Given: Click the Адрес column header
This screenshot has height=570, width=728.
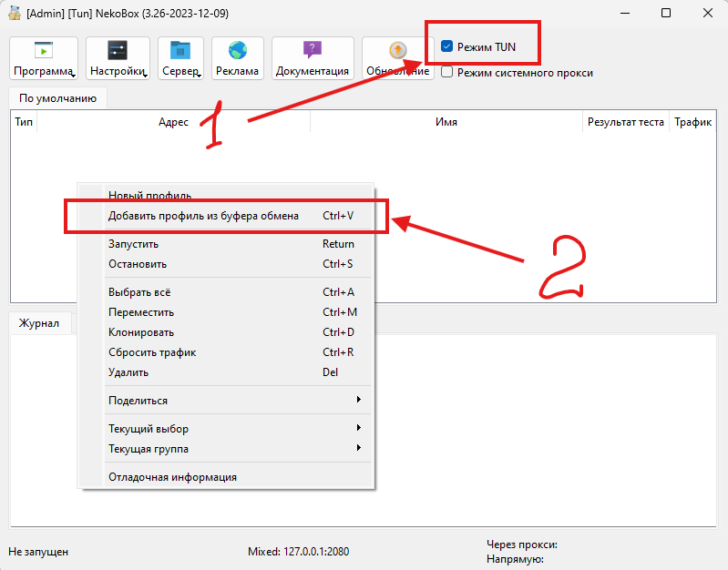Looking at the screenshot, I should pyautogui.click(x=173, y=122).
